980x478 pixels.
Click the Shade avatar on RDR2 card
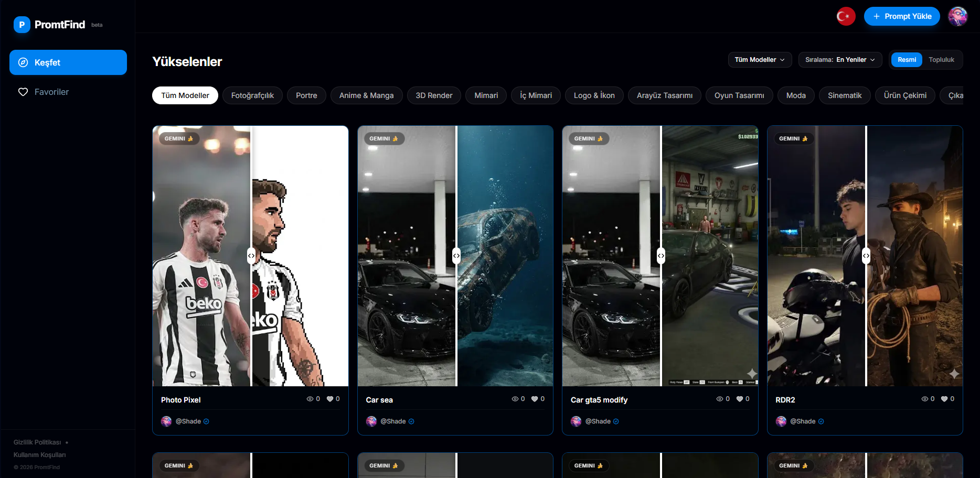click(781, 421)
